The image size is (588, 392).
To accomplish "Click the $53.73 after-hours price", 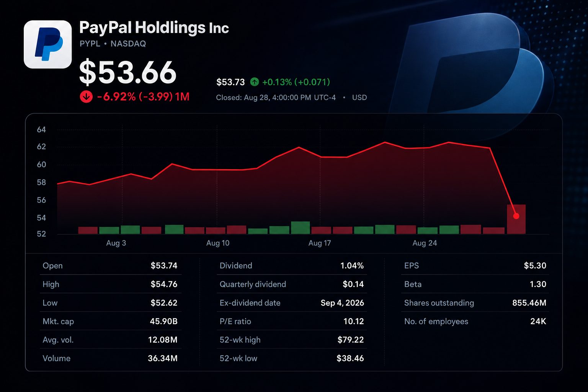I will (x=230, y=82).
